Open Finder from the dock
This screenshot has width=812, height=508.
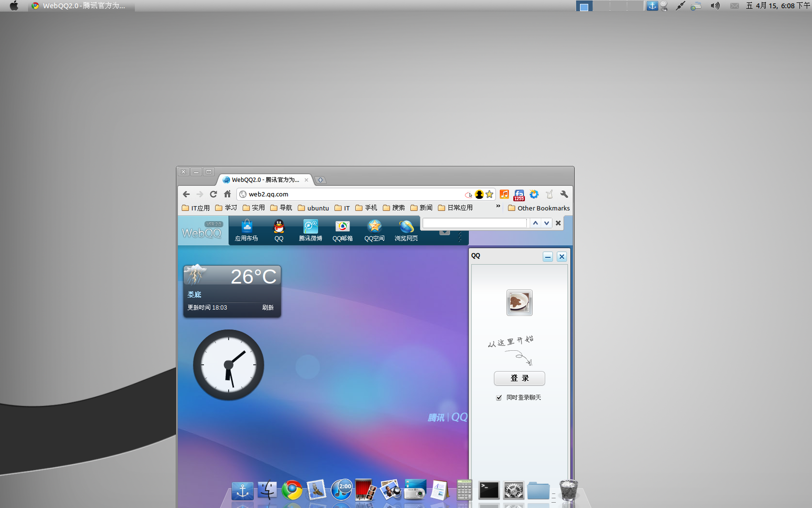pos(267,490)
